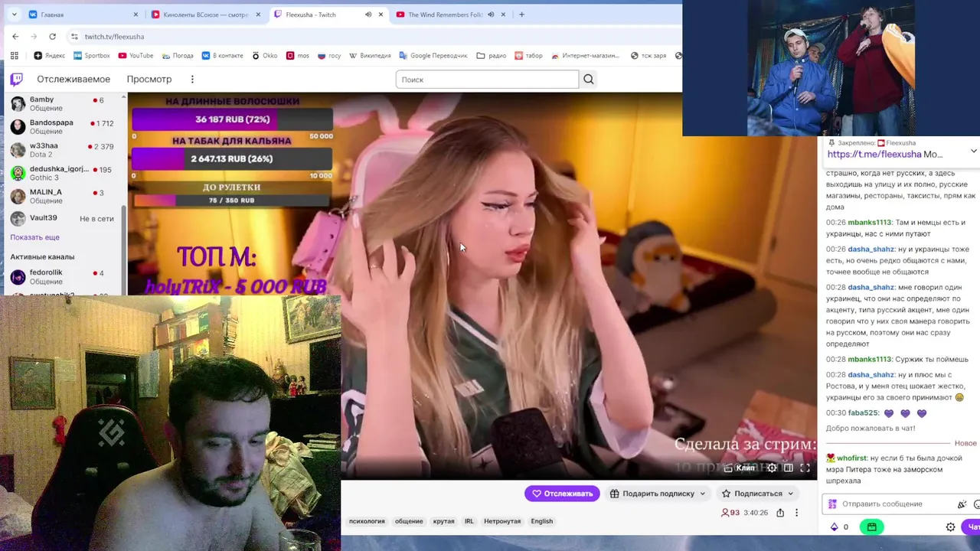Open the Sportbox bookmark

point(92,55)
